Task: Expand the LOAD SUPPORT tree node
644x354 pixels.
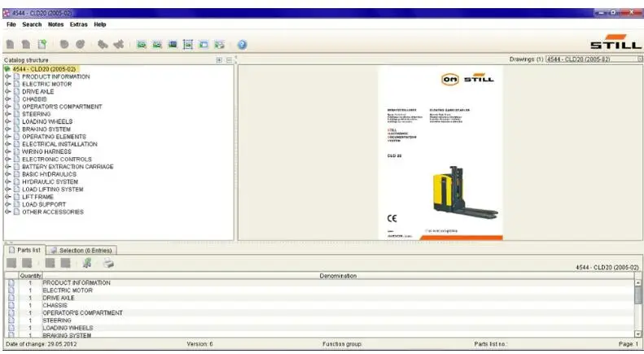Action: click(x=8, y=204)
